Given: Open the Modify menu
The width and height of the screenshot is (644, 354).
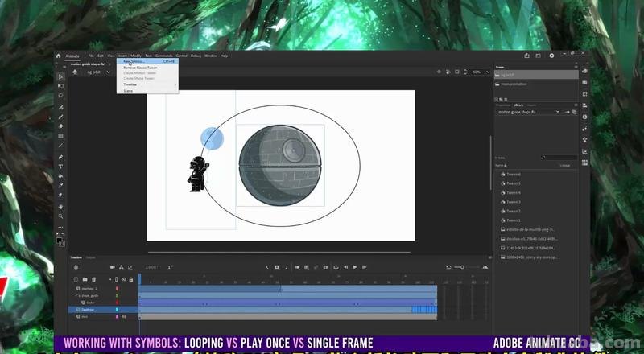Looking at the screenshot, I should pyautogui.click(x=136, y=56).
